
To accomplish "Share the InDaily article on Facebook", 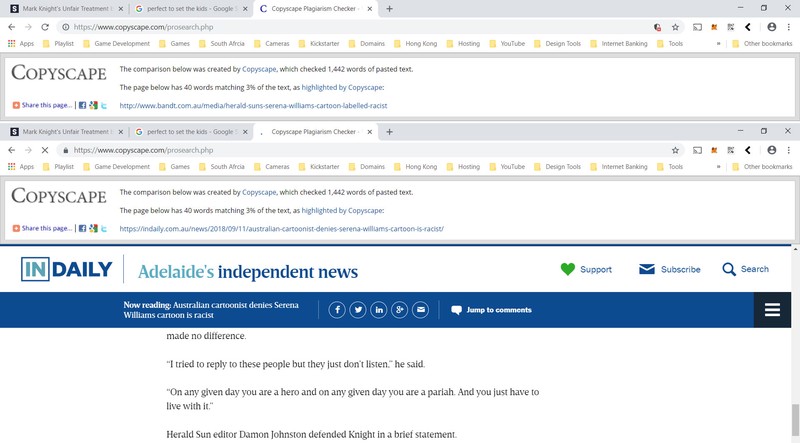I will 337,310.
